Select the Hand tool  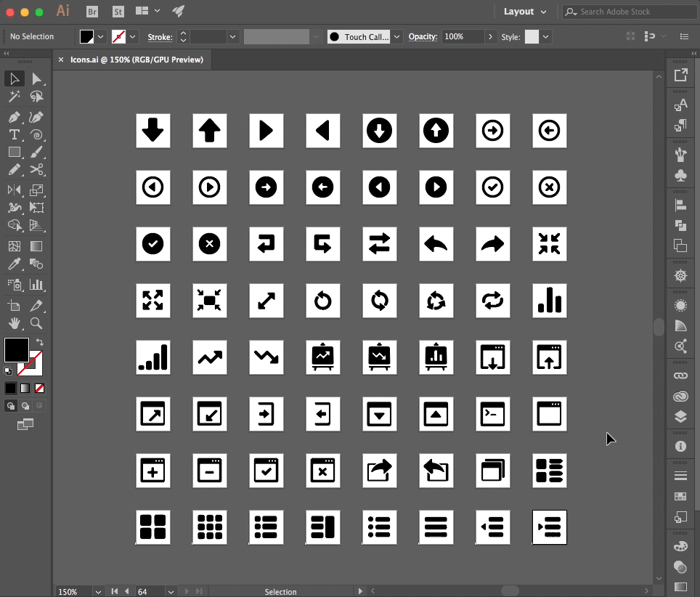click(14, 324)
